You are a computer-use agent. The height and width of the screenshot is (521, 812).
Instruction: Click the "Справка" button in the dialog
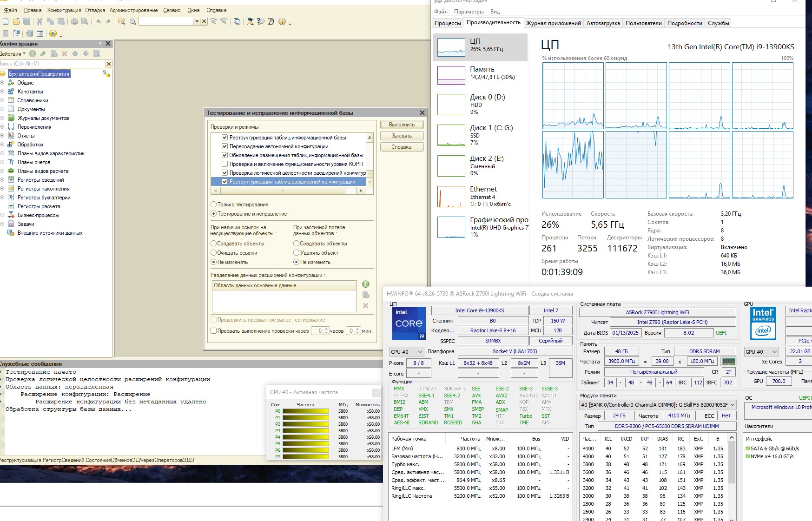pos(402,147)
